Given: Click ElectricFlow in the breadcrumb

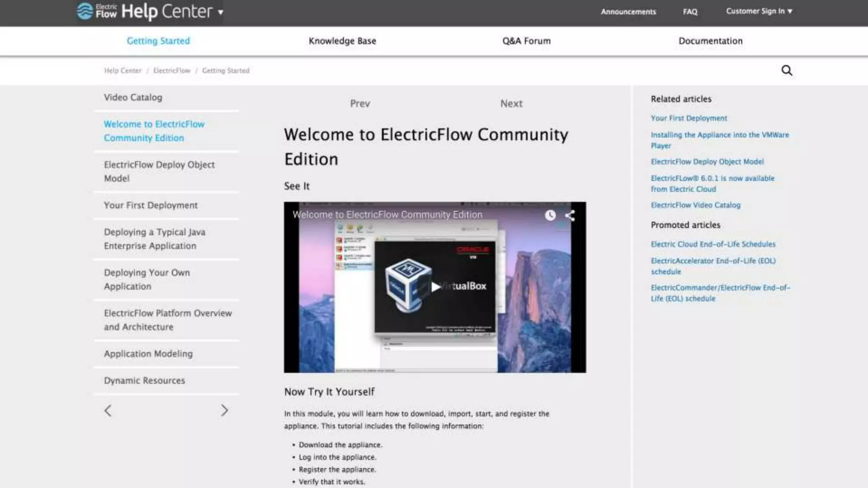Looking at the screenshot, I should click(172, 71).
